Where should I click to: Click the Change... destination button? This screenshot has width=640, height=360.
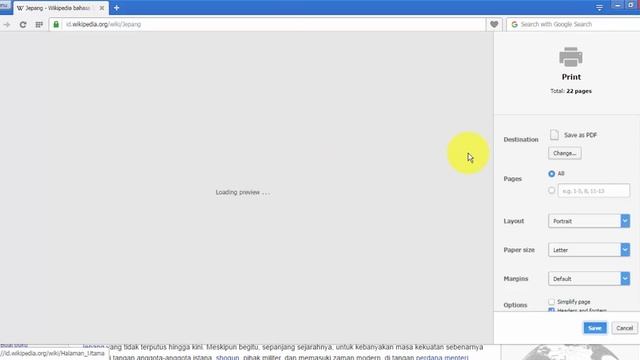click(564, 153)
